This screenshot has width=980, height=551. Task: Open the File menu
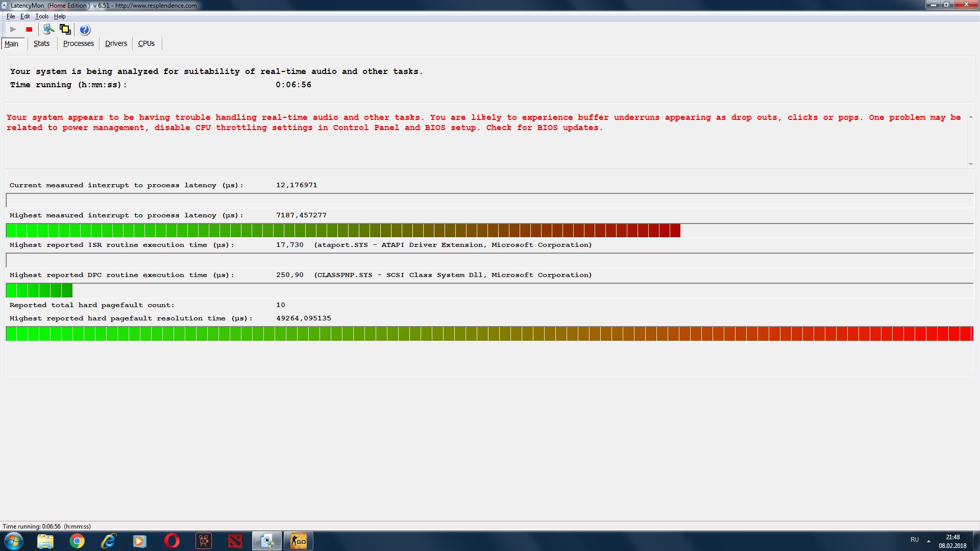[x=10, y=16]
